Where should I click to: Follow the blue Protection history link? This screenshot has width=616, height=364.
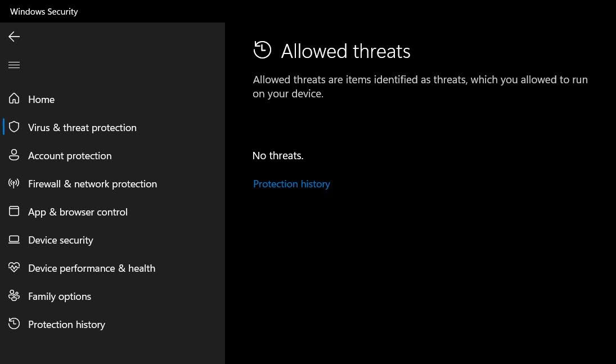[291, 184]
